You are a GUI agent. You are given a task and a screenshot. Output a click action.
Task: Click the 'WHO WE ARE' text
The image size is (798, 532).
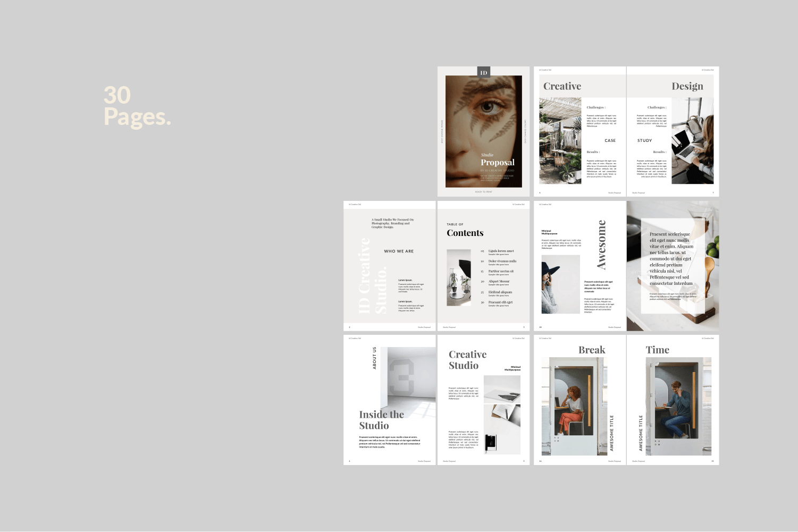click(x=399, y=251)
